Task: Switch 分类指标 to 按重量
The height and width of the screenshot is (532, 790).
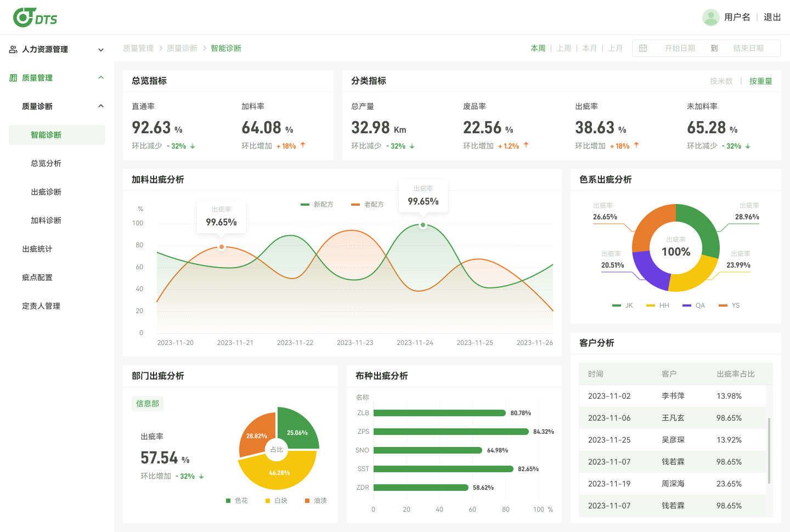Action: (761, 81)
